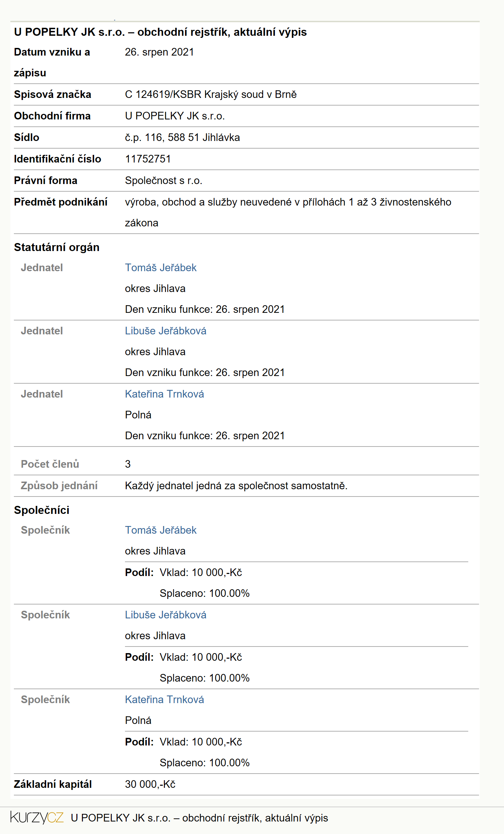Click the Statutární orgán section heading
The image size is (504, 834).
tap(57, 247)
